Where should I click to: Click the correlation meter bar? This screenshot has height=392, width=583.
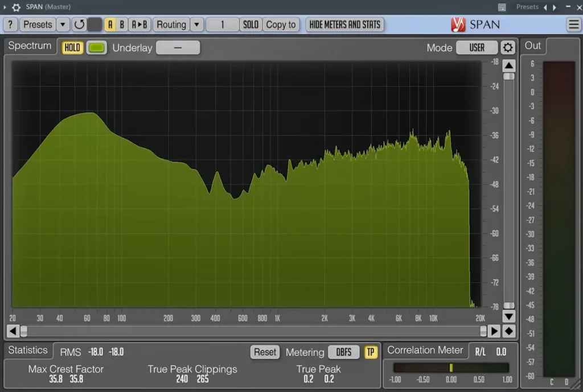[x=451, y=368]
